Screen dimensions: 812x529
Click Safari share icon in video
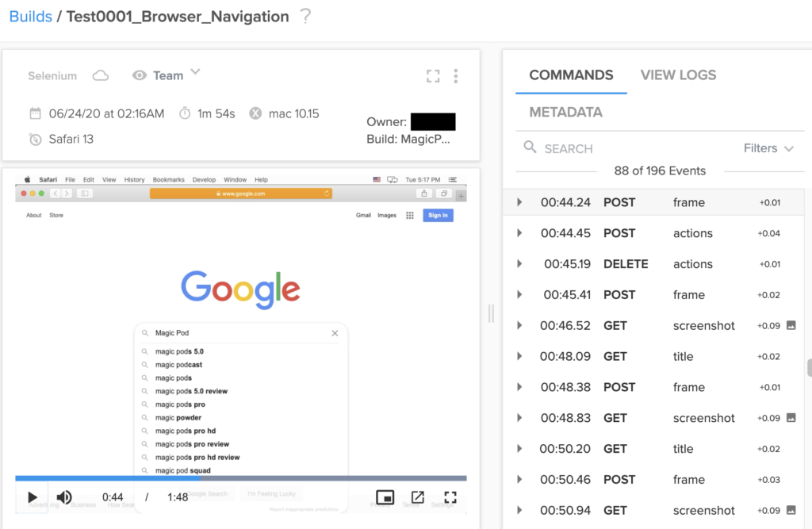coord(424,194)
